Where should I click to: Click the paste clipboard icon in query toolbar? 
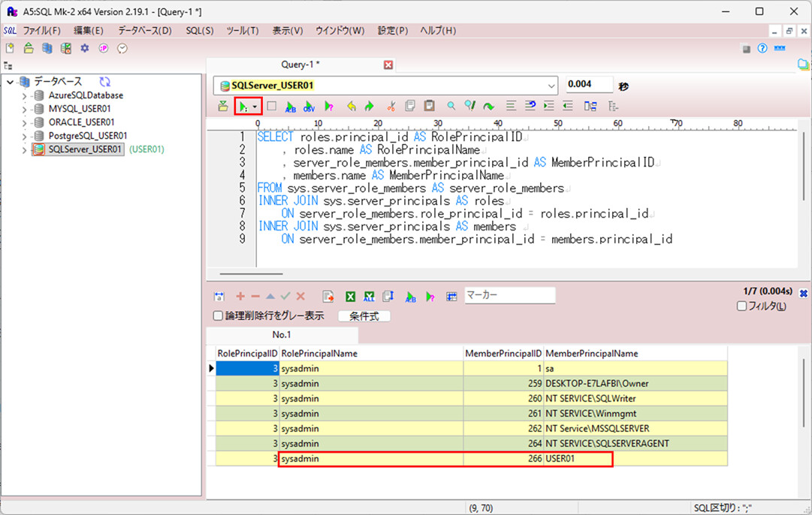429,107
